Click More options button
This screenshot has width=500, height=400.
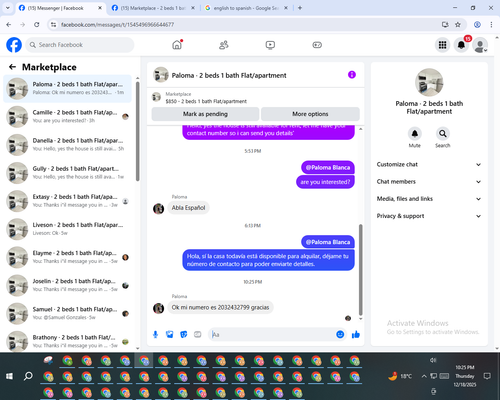point(310,114)
